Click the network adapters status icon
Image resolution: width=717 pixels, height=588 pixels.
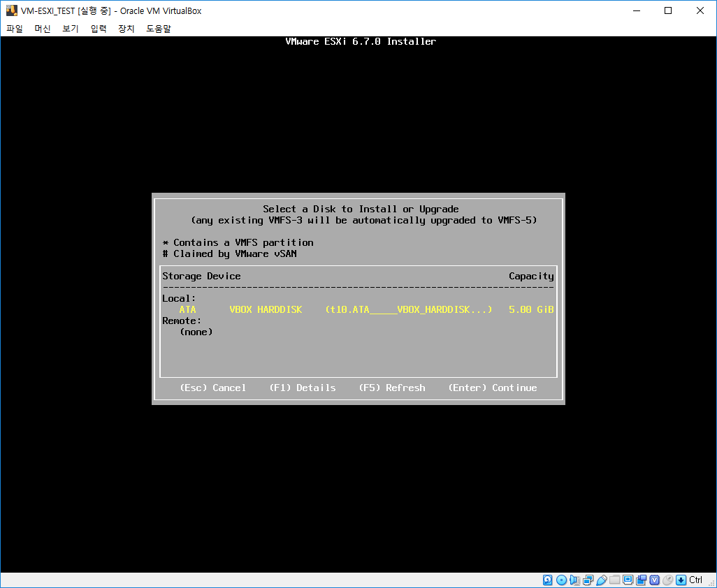point(588,580)
